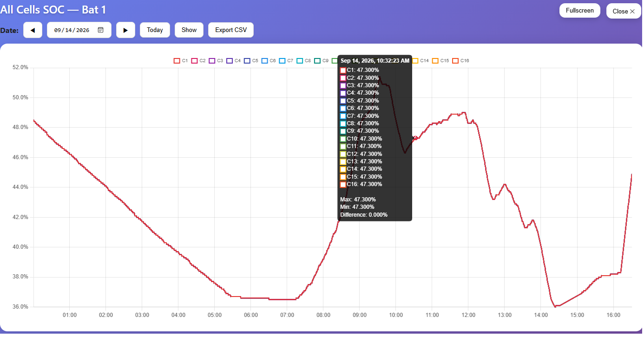Export the chart data as CSV

231,30
